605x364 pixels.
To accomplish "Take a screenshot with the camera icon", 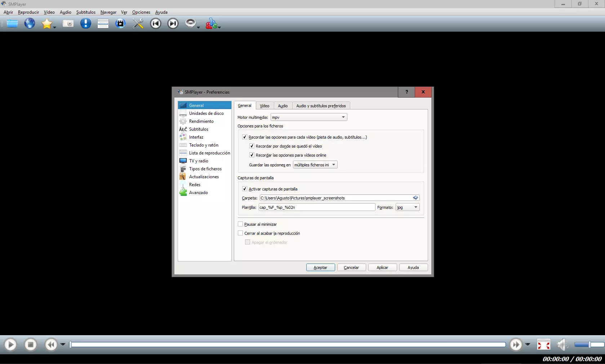I will tap(68, 24).
